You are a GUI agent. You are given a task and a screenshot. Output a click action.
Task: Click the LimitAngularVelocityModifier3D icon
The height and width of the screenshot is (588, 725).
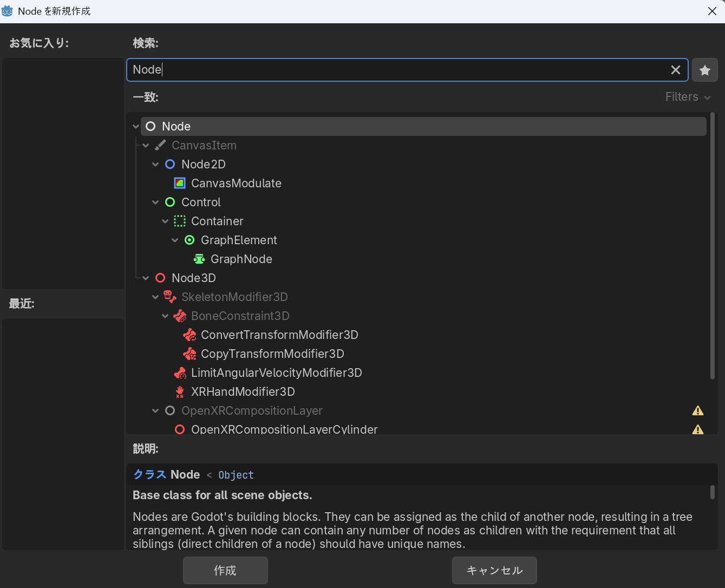click(x=180, y=373)
